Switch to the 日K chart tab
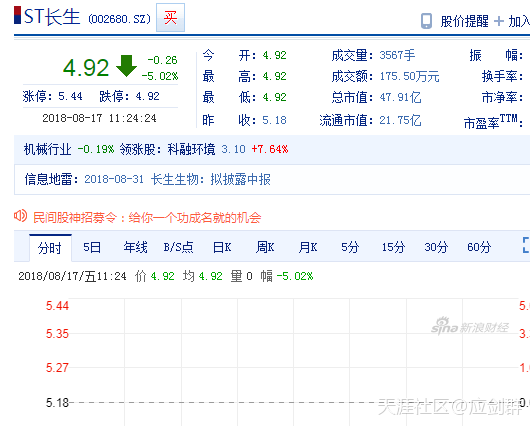 (x=222, y=247)
